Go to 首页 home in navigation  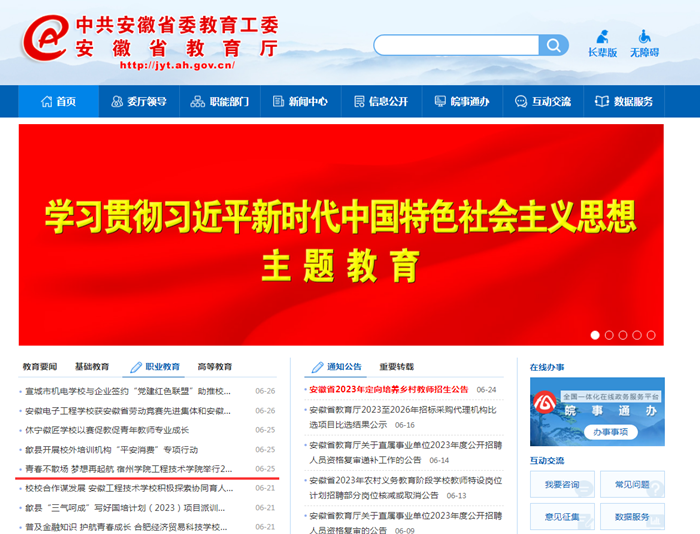coord(58,101)
